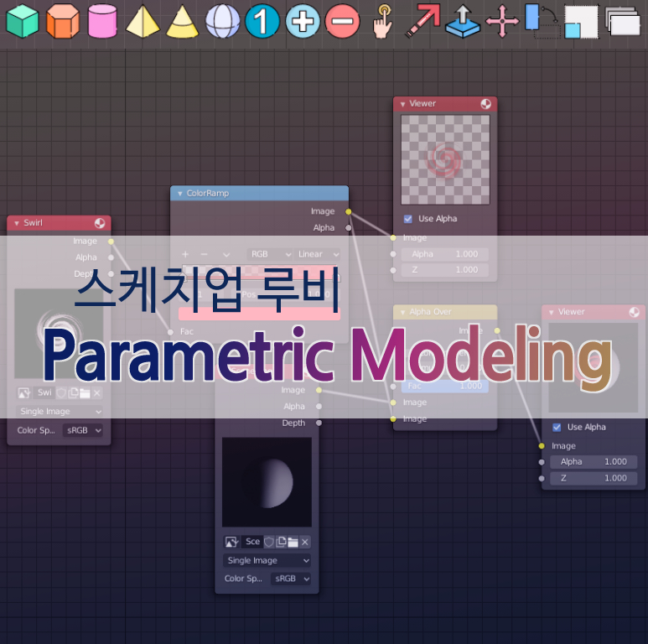Viewport: 648px width, 644px height.
Task: Open sRGB color space dropdown in Sce node
Action: 291,579
